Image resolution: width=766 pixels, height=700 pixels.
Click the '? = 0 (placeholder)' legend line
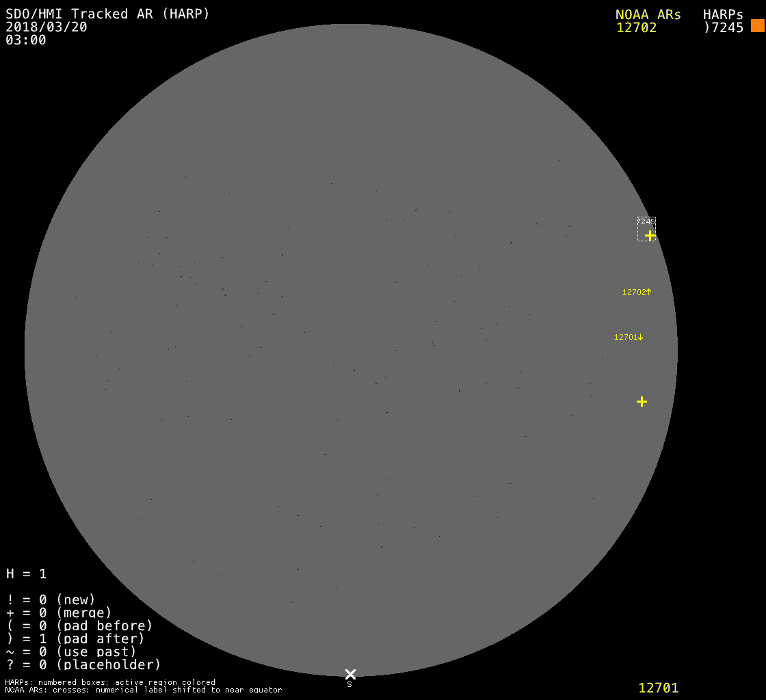coord(83,664)
